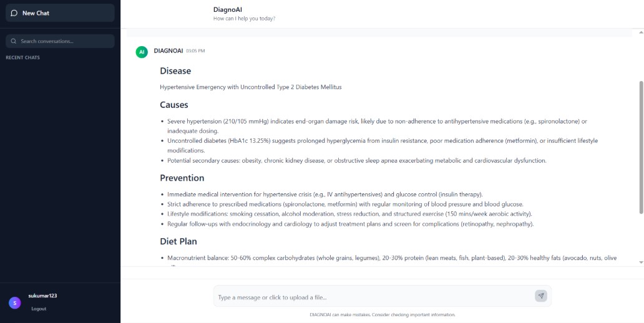The image size is (644, 323).
Task: Click the Disease heading
Action: 175,71
